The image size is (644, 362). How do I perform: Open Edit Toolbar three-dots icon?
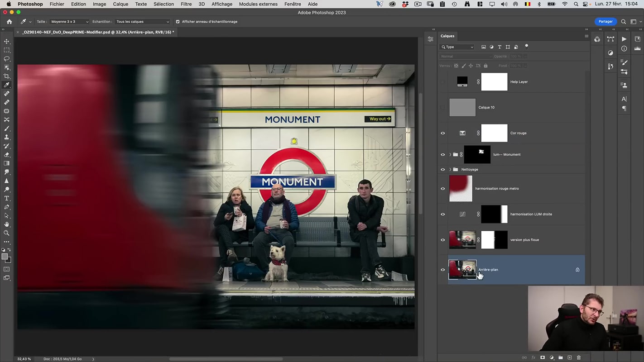pos(7,242)
